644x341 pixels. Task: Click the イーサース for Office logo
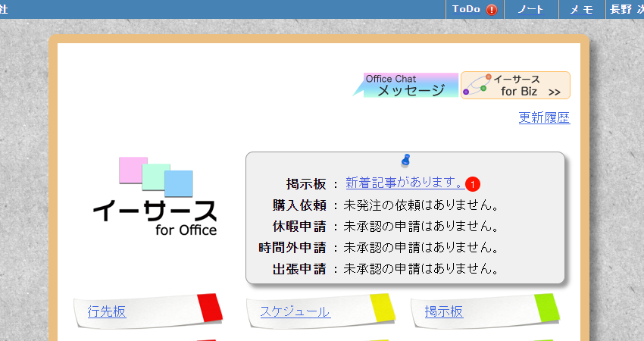[x=155, y=196]
